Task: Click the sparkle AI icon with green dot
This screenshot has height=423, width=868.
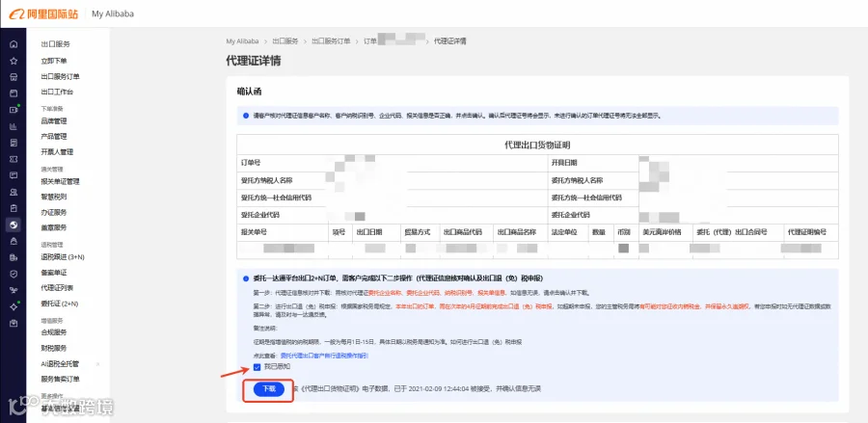Action: (x=14, y=306)
